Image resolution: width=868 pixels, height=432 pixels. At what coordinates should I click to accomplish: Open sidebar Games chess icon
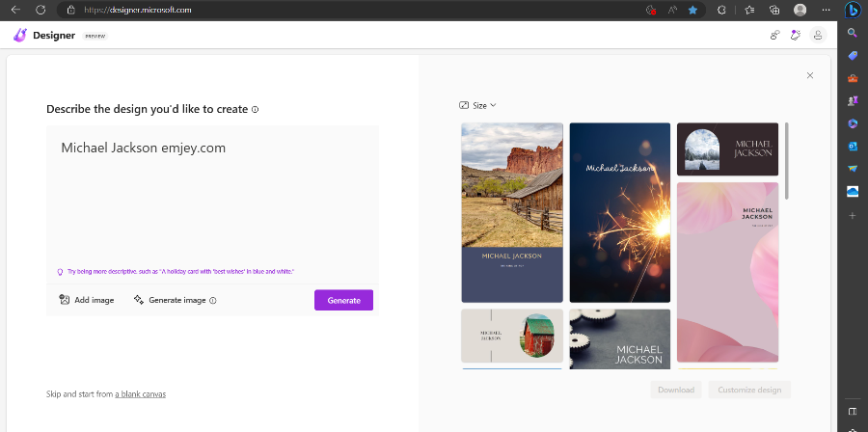pos(853,100)
